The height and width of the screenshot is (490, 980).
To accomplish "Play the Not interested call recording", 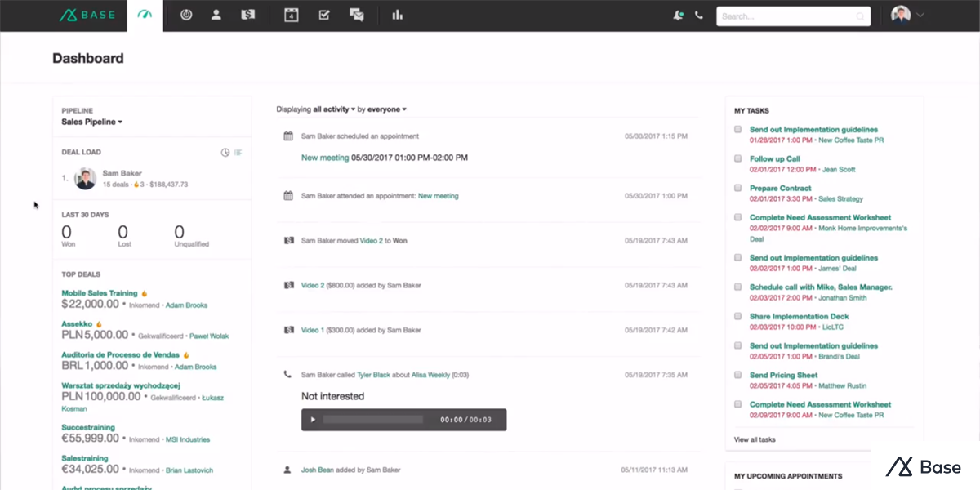I will click(313, 420).
